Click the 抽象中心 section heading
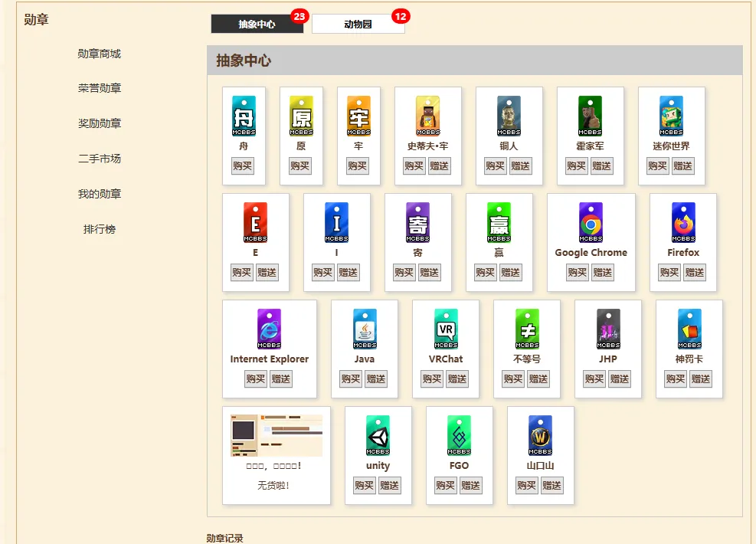This screenshot has width=756, height=544. (x=244, y=61)
